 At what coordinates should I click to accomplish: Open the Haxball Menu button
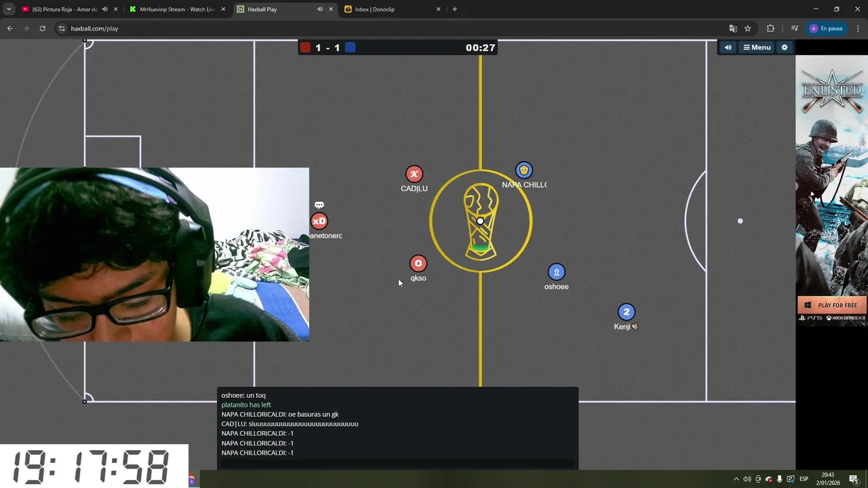[757, 47]
